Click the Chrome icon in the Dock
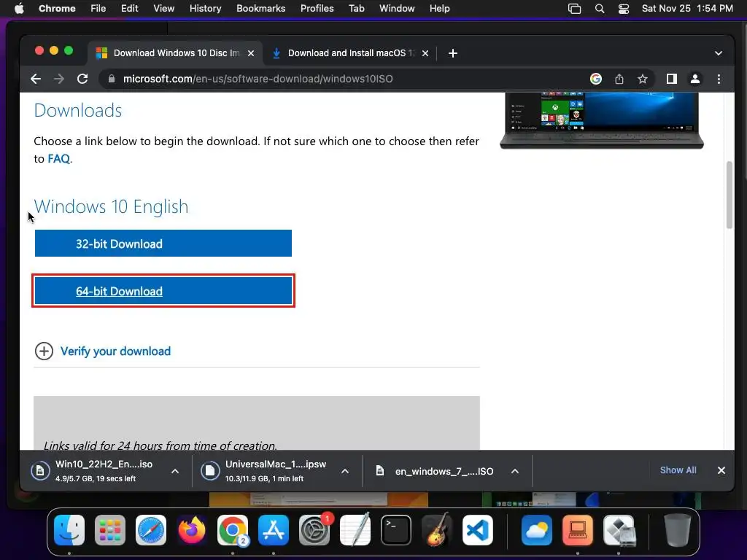Screen dimensions: 747x560 pos(233,530)
